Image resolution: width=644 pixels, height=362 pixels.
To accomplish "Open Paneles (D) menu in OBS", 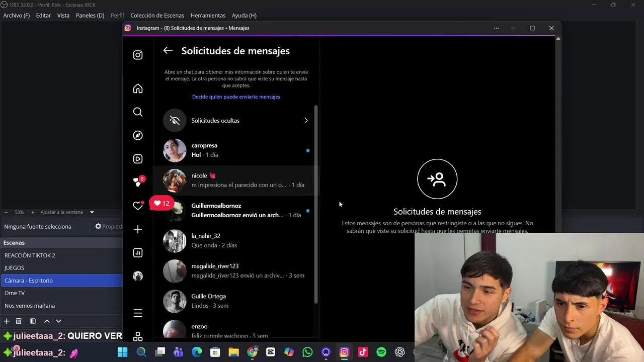I will (90, 16).
